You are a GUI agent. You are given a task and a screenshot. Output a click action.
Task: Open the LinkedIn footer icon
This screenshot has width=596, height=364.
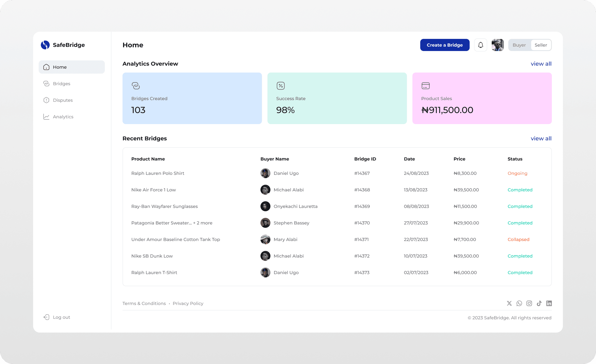tap(549, 303)
